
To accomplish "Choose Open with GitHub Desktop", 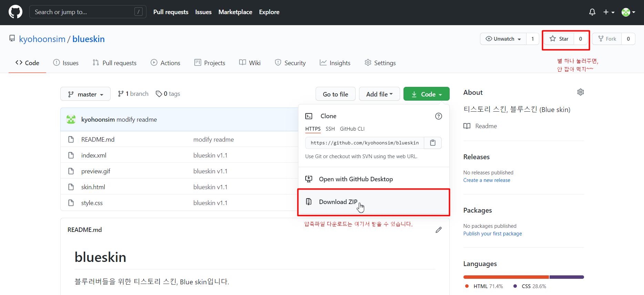I will point(374,179).
